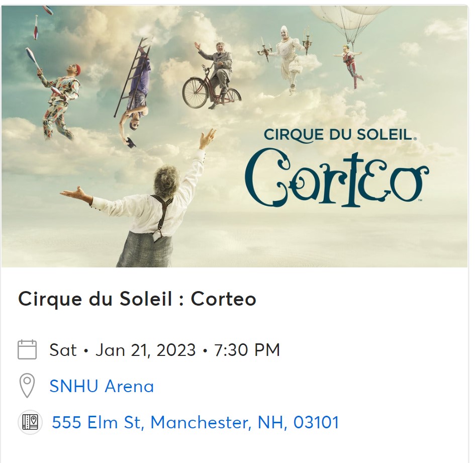
Task: Click the 03101 zip code in the address
Action: pyautogui.click(x=316, y=422)
